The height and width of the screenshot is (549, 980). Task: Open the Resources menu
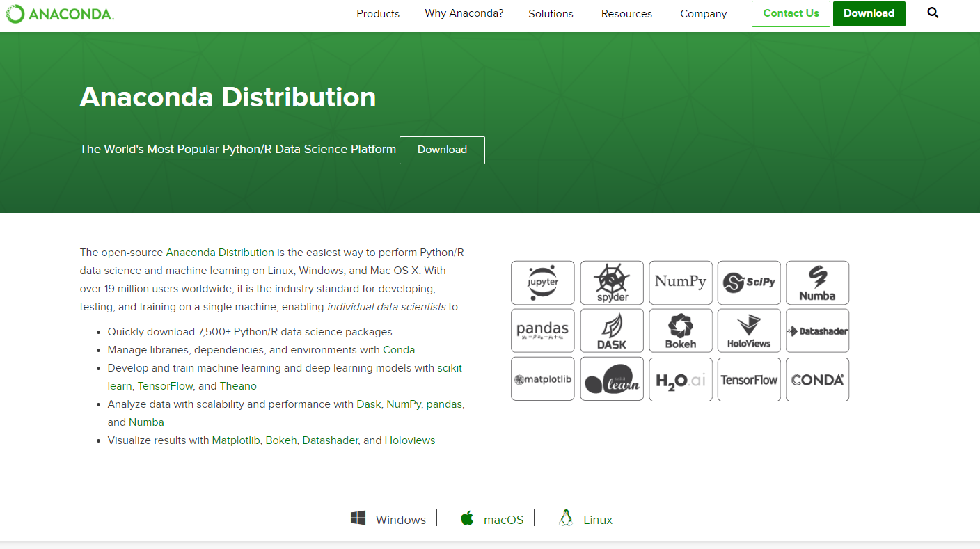(626, 14)
